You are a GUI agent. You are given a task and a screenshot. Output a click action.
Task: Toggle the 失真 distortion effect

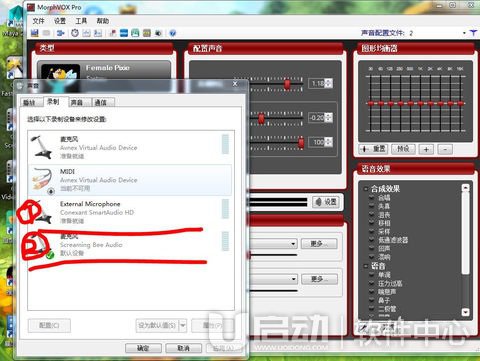371,206
